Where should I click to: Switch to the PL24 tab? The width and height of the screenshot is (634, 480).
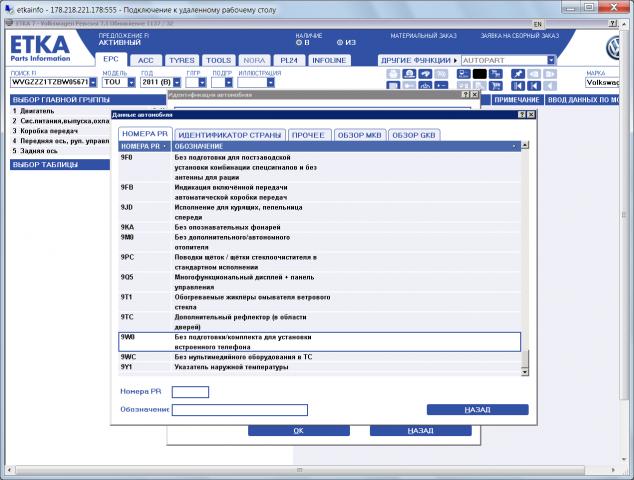(x=289, y=60)
